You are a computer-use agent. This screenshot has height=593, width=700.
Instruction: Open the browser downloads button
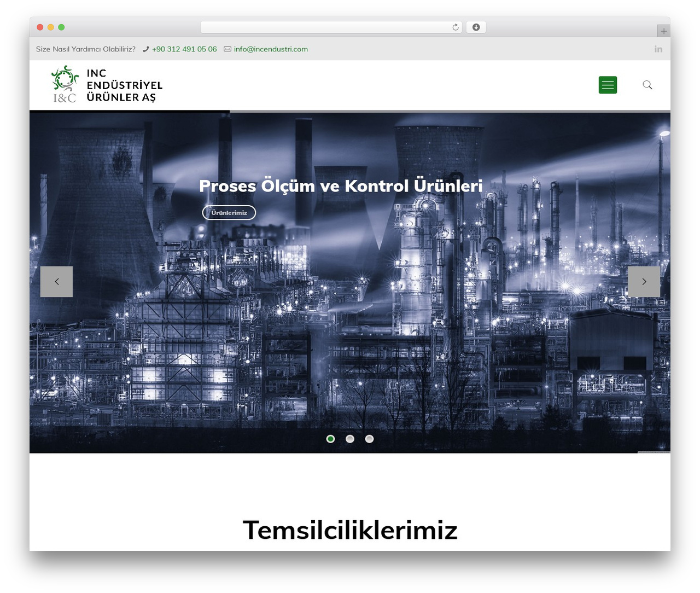click(x=476, y=27)
